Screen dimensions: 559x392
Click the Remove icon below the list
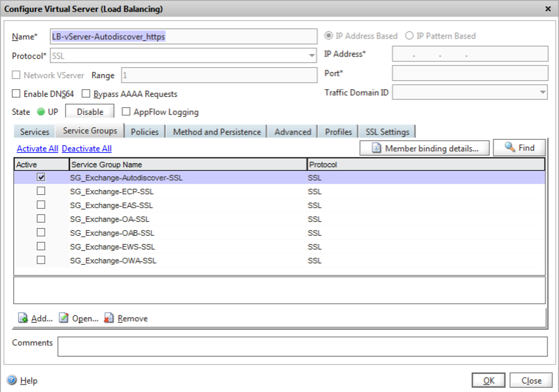(x=109, y=319)
